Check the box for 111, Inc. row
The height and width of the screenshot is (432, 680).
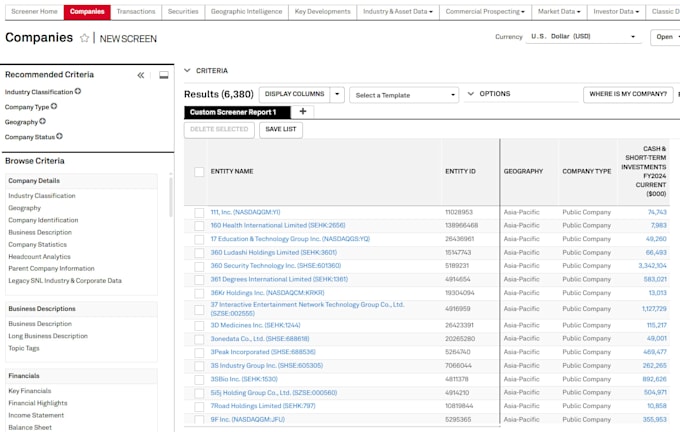coord(199,213)
